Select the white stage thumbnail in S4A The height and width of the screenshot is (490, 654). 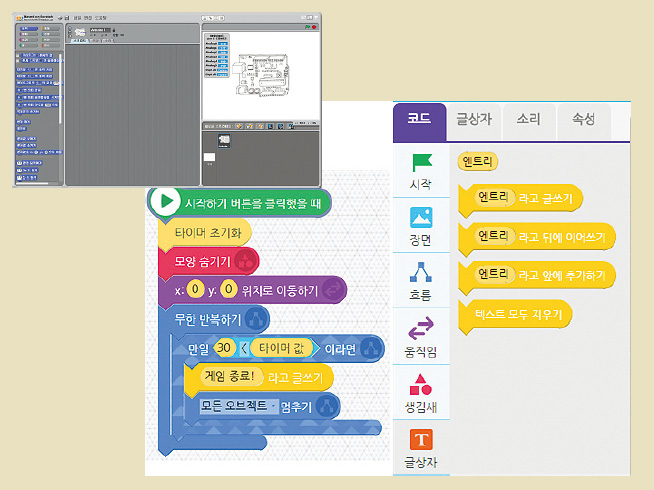click(x=209, y=157)
